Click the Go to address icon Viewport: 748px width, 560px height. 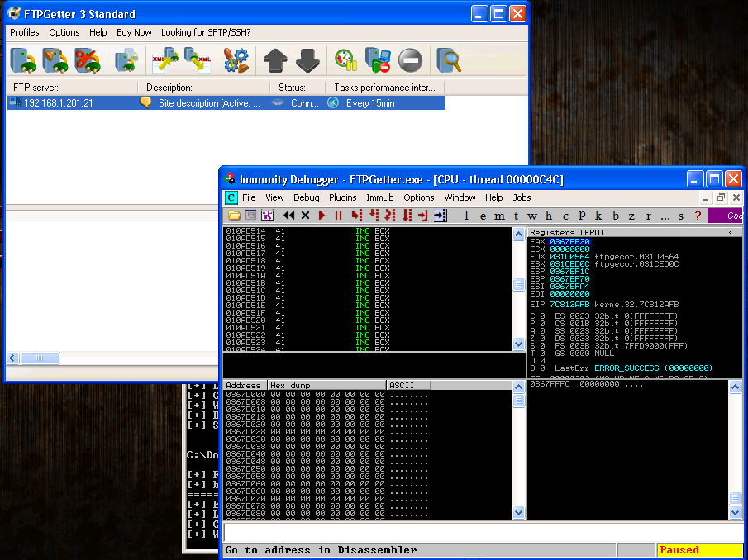(440, 216)
